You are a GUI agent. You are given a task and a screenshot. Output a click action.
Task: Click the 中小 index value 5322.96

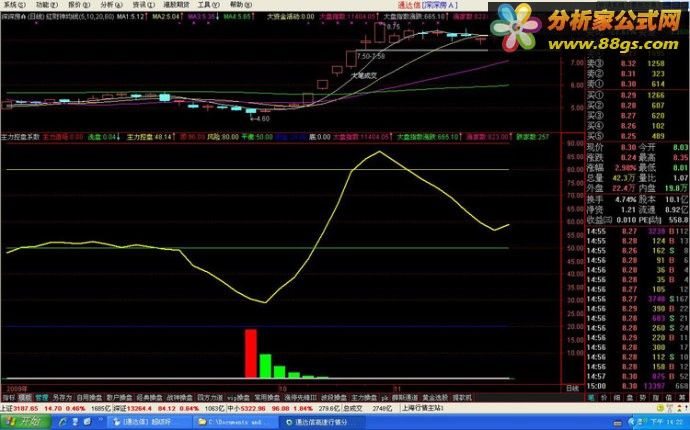[253, 408]
